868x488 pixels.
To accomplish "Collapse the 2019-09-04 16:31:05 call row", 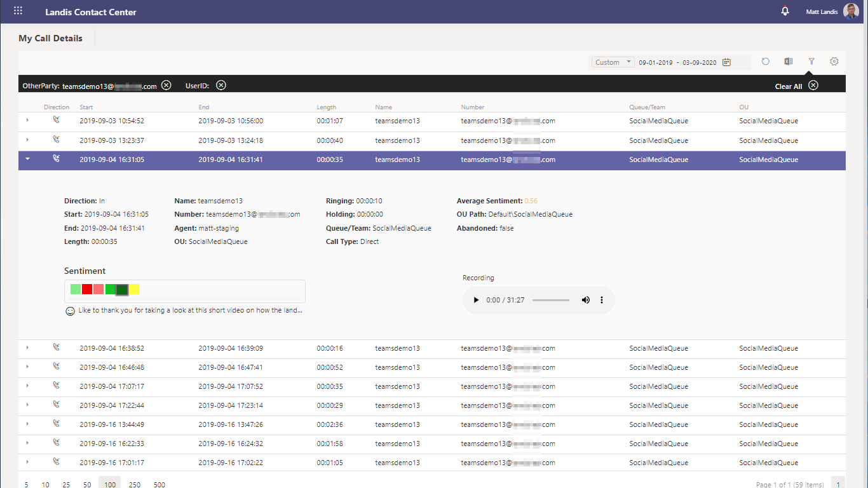I will click(27, 159).
